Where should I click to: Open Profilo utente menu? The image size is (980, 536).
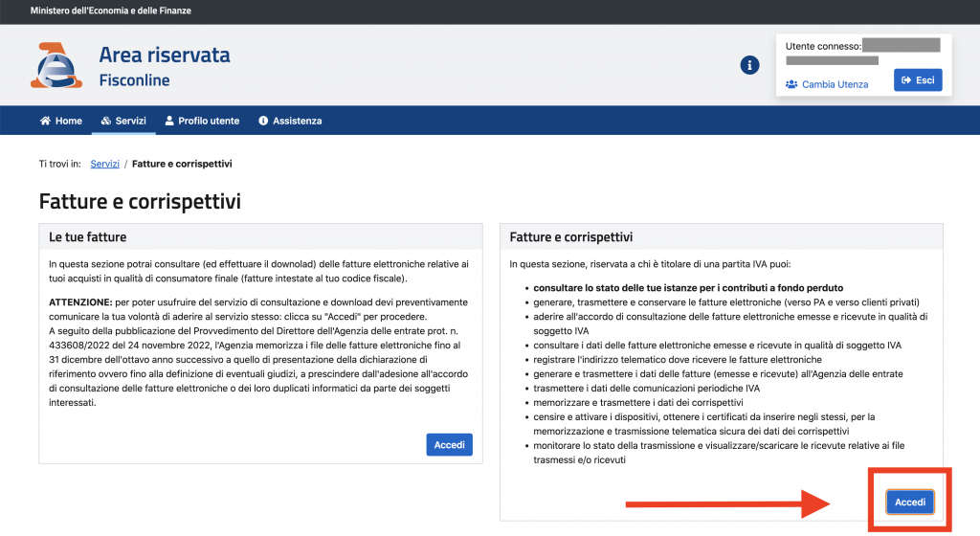pos(203,121)
